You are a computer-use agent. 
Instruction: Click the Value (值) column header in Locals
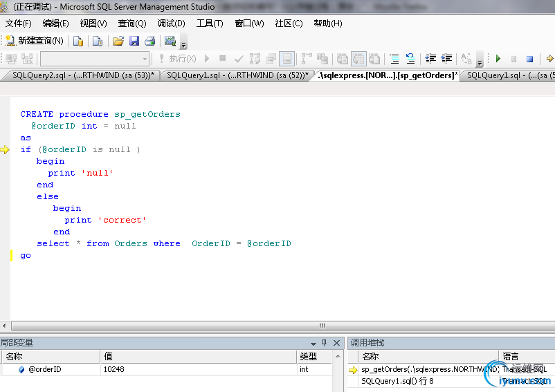click(x=198, y=356)
